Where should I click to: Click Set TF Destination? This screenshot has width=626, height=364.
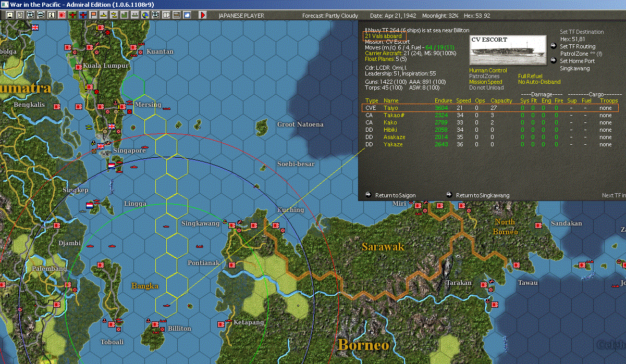point(582,32)
